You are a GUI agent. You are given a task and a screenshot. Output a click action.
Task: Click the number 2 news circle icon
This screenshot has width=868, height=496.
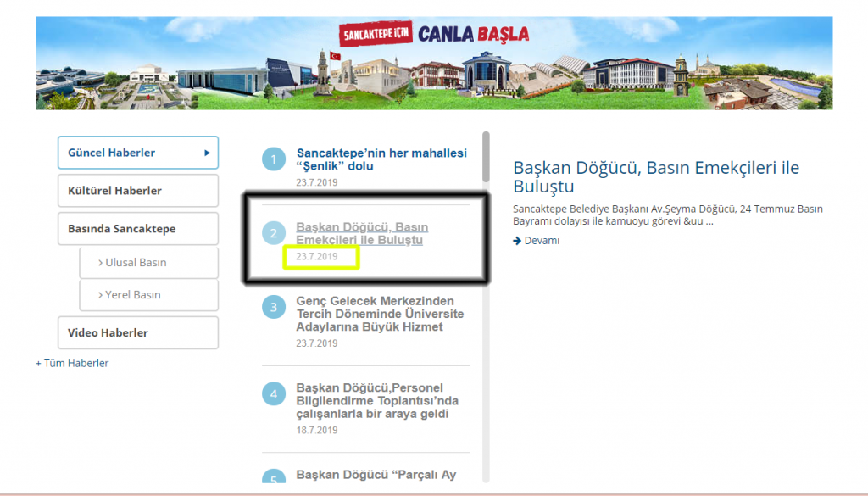click(274, 233)
